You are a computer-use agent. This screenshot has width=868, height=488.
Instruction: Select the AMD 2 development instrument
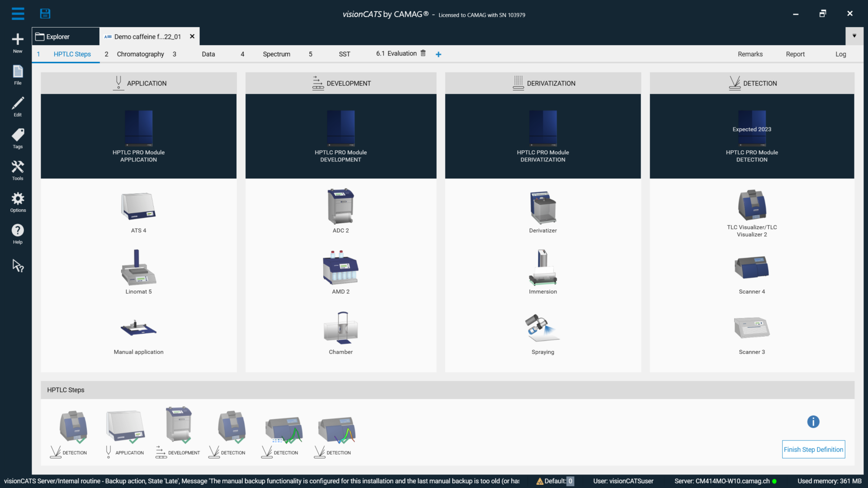pos(340,271)
